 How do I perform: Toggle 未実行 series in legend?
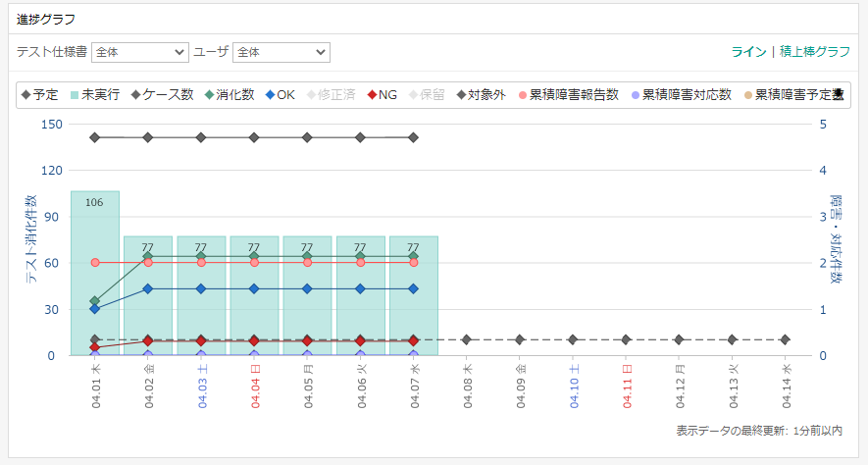pyautogui.click(x=95, y=94)
